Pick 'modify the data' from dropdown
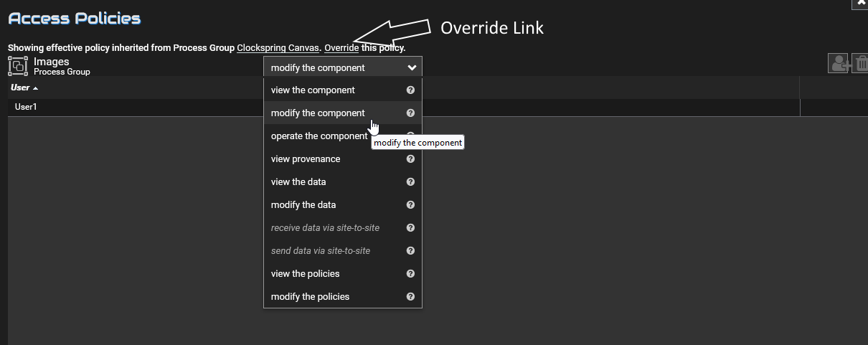This screenshot has height=345, width=868. (303, 205)
